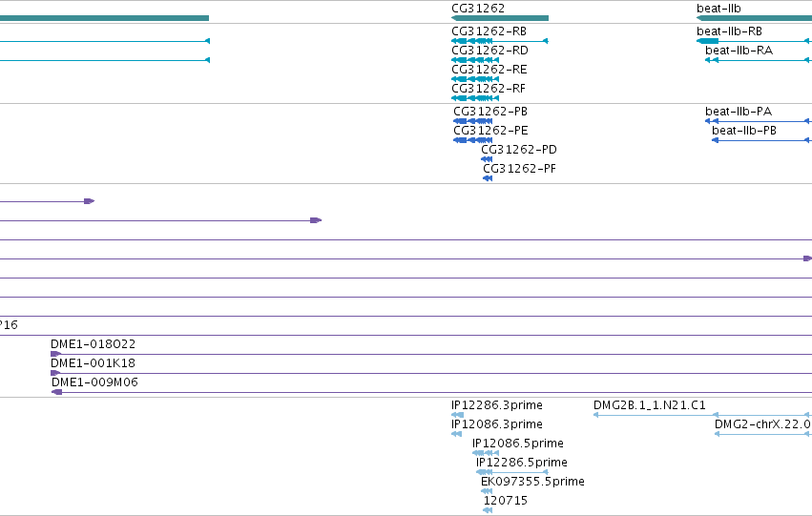The image size is (812, 516).
Task: Click the IP12286.3prime EST glyph
Action: 457,415
